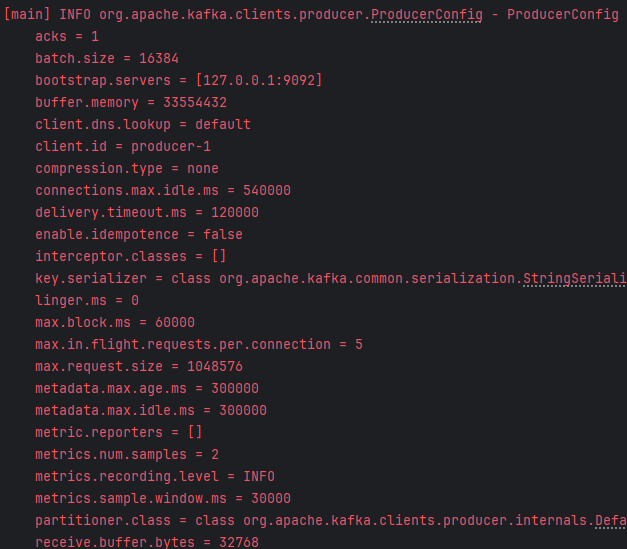Click the metrics.recording.level = INFO line
The image size is (627, 549).
point(155,477)
